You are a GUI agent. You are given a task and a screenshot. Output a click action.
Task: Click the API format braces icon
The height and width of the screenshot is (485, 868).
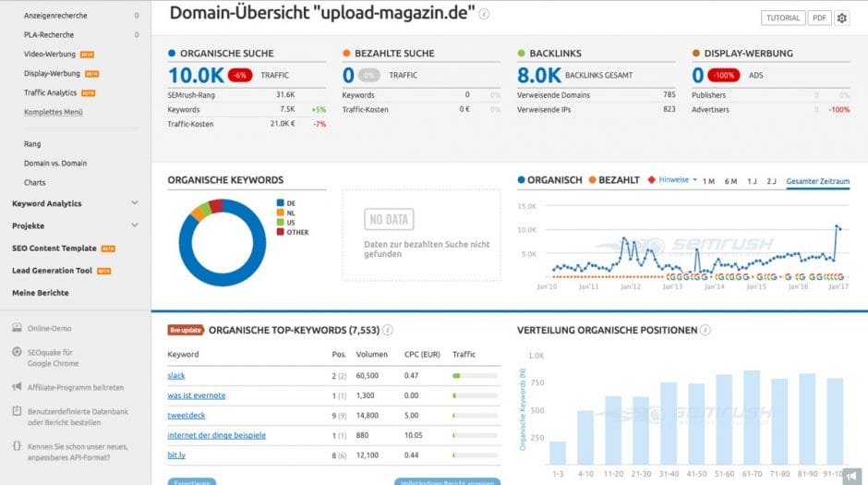(x=18, y=445)
